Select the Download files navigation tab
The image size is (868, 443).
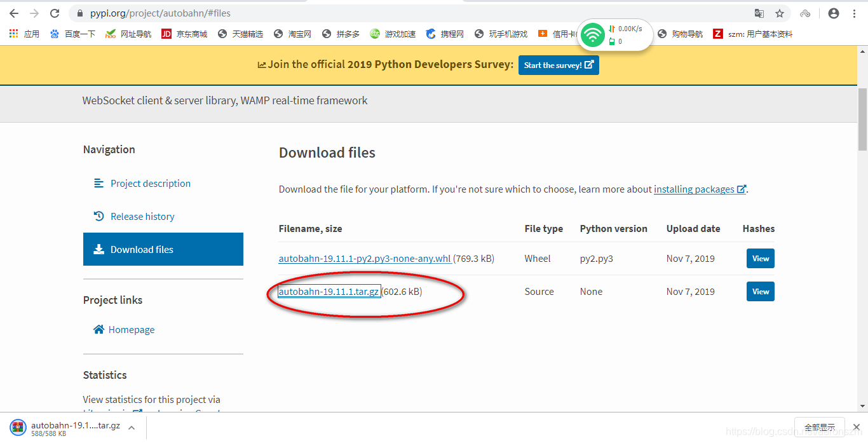tap(163, 249)
